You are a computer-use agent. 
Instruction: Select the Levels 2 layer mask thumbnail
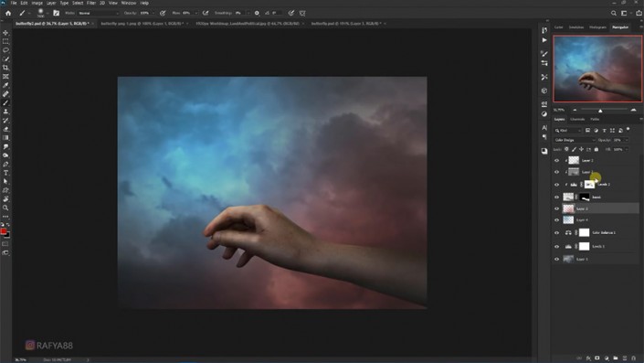[589, 185]
